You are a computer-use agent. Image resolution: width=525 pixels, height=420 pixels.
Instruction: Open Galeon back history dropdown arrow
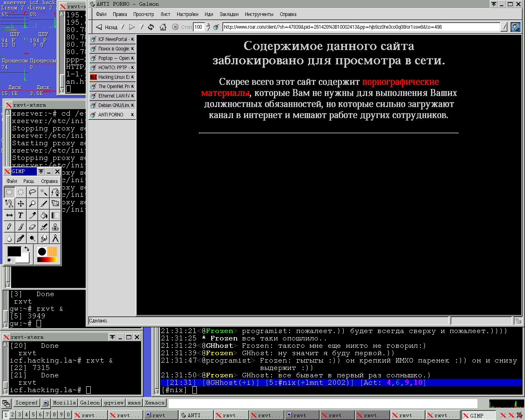[122, 27]
